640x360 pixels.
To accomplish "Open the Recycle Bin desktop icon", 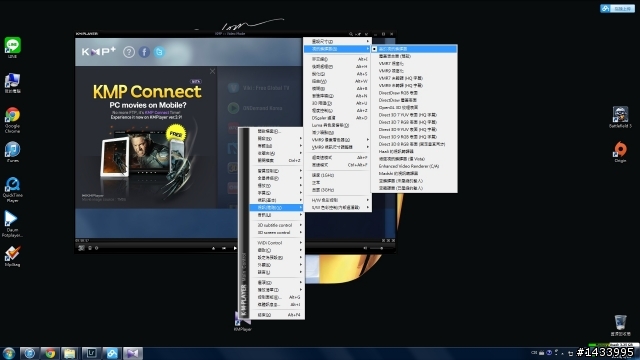I will tap(620, 325).
